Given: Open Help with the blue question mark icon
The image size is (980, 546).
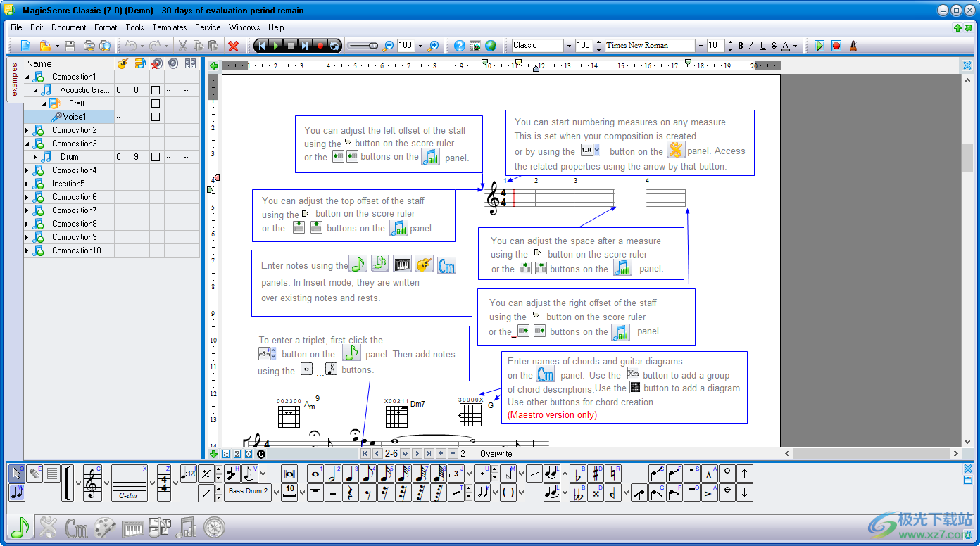Looking at the screenshot, I should click(x=460, y=46).
